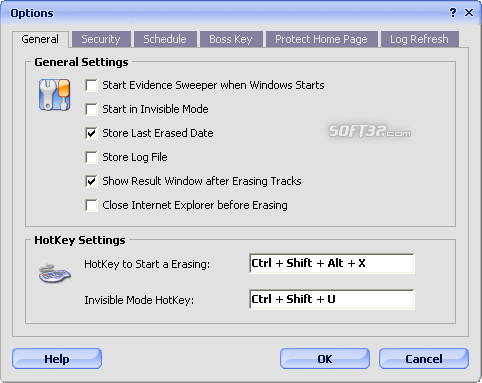Enable the Store Log File checkbox
The image size is (482, 383).
point(91,157)
